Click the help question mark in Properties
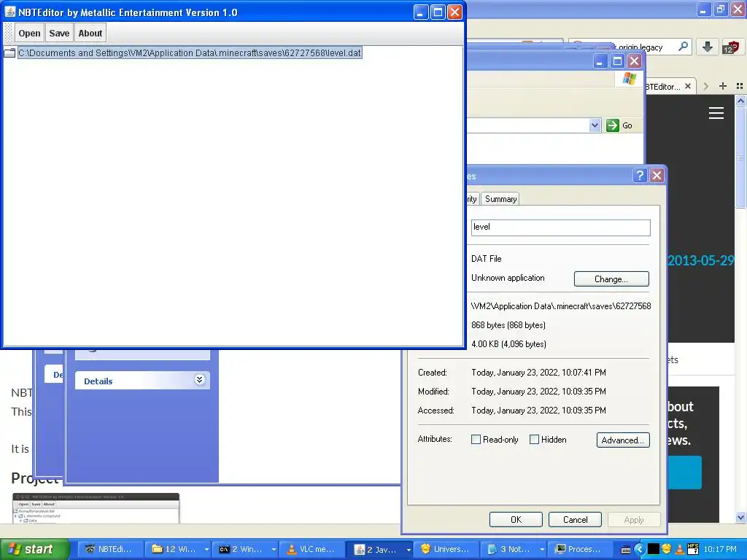The width and height of the screenshot is (747, 560). 640,175
